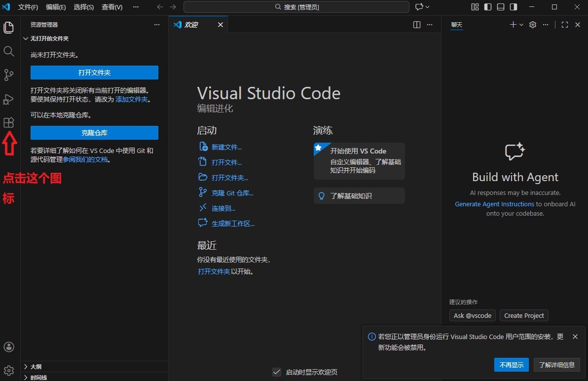The width and height of the screenshot is (588, 381).
Task: Click the 搜索 command center box
Action: pos(296,7)
